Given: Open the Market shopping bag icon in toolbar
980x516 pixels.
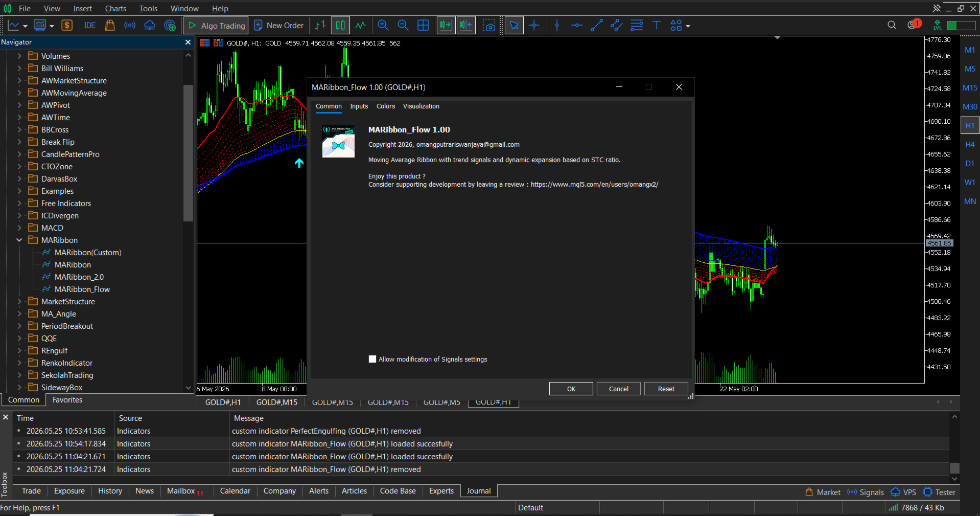Looking at the screenshot, I should point(109,26).
